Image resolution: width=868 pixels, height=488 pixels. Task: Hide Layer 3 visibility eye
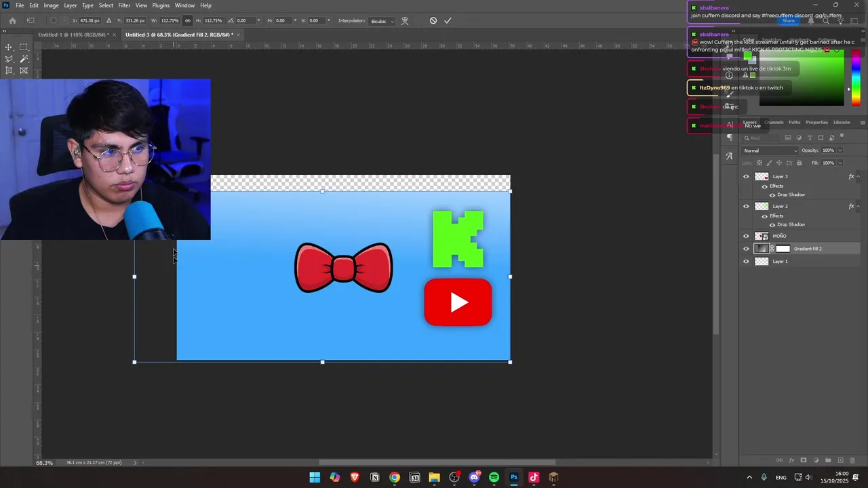747,177
